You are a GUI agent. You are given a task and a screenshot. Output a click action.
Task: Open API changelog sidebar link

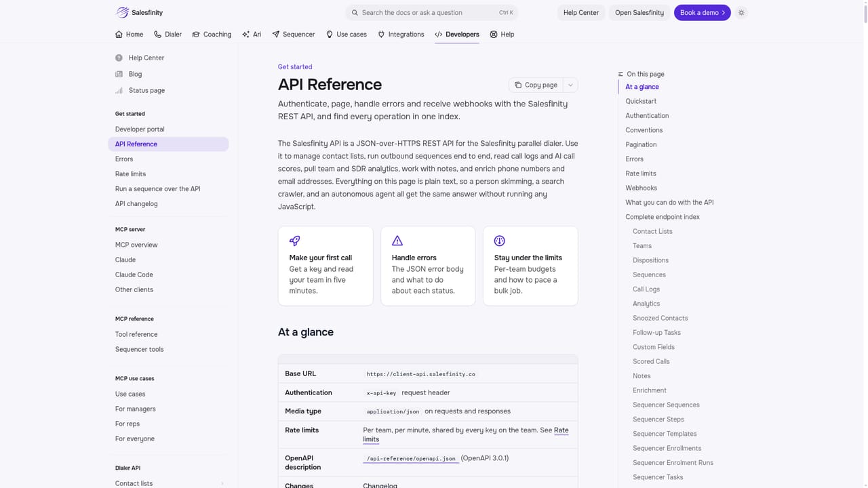point(136,203)
